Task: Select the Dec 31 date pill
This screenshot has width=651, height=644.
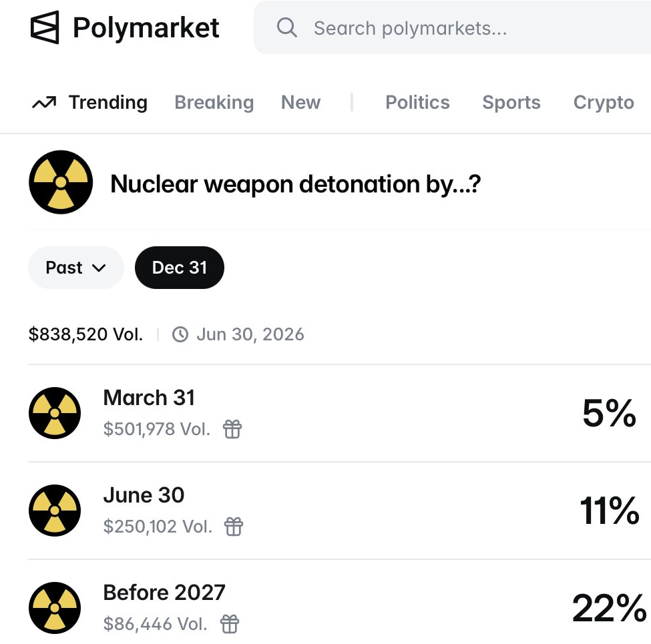Action: [x=180, y=268]
